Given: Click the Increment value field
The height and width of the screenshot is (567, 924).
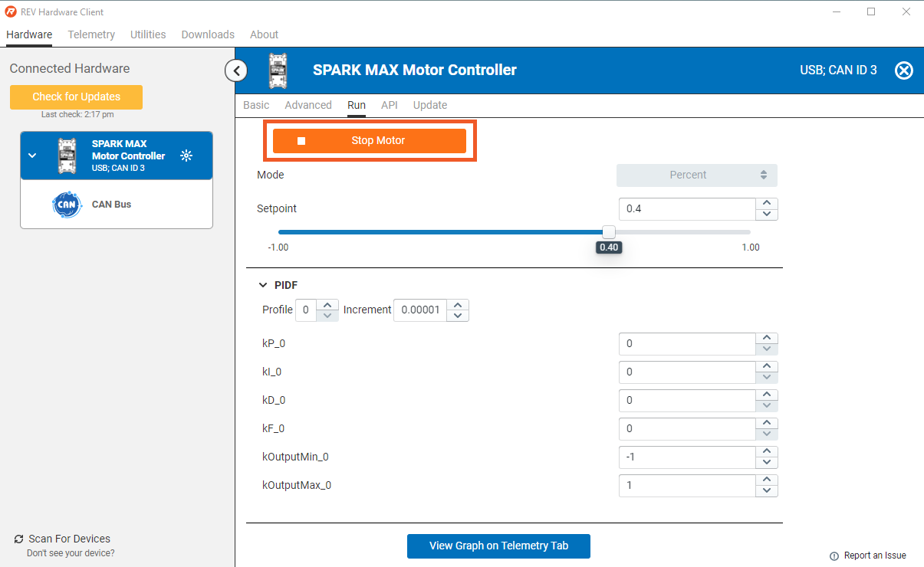Looking at the screenshot, I should coord(420,310).
